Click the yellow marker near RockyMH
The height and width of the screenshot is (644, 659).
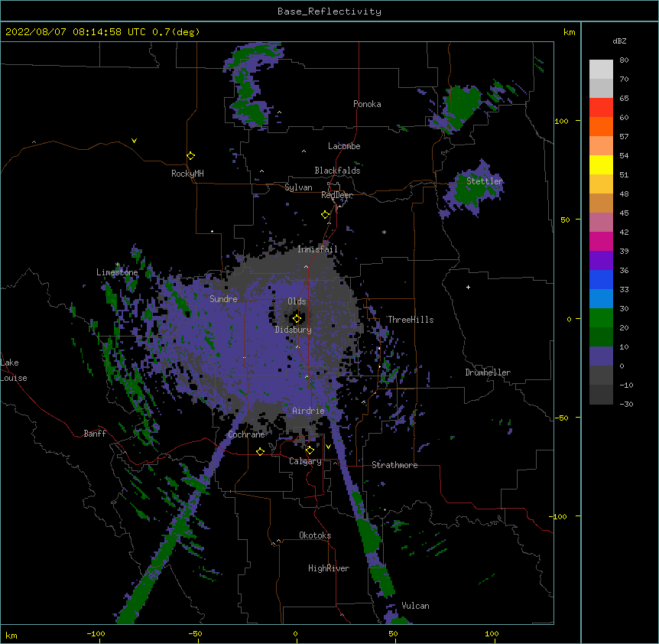pos(190,156)
